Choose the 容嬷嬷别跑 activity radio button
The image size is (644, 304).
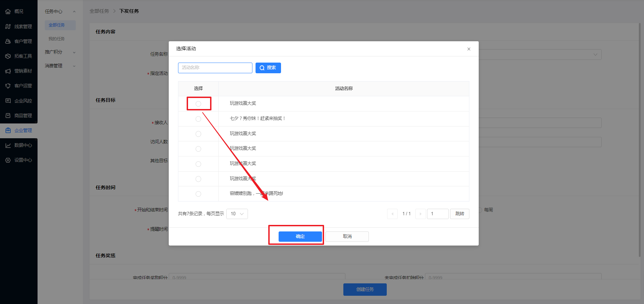198,194
